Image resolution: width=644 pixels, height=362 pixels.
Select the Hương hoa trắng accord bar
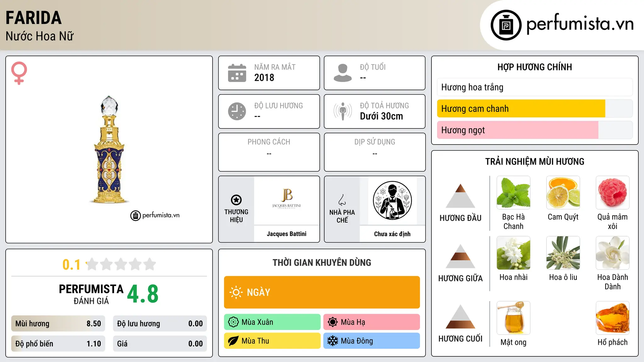535,87
